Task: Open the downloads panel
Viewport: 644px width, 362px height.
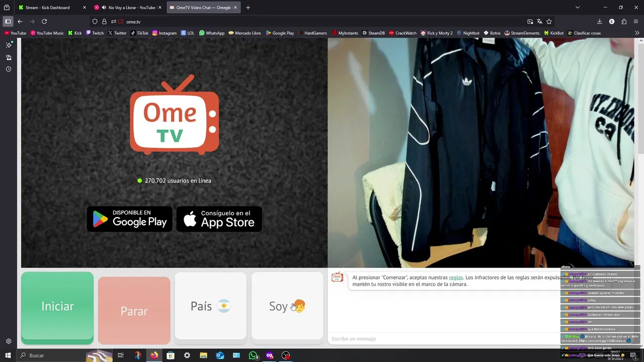Action: pyautogui.click(x=599, y=22)
